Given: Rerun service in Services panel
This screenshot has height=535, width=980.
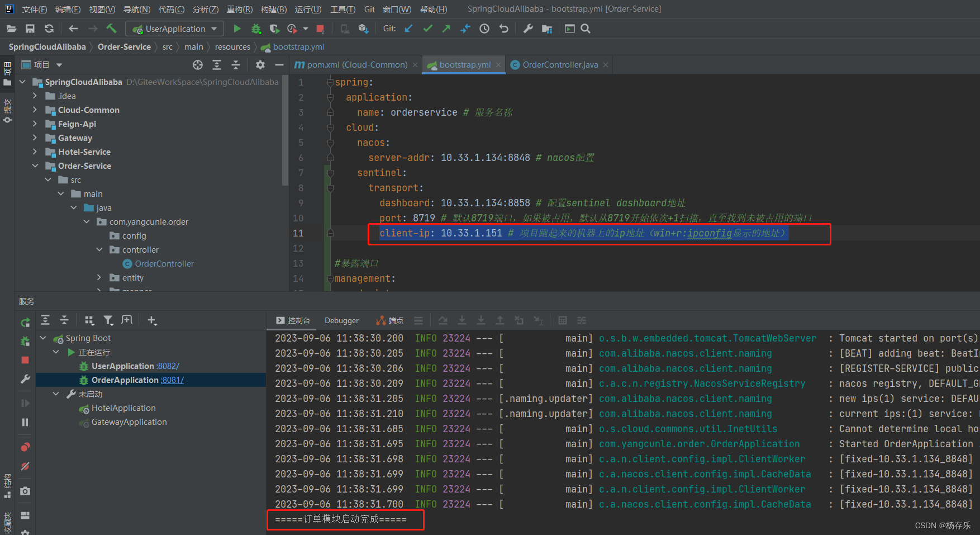Looking at the screenshot, I should (x=25, y=323).
